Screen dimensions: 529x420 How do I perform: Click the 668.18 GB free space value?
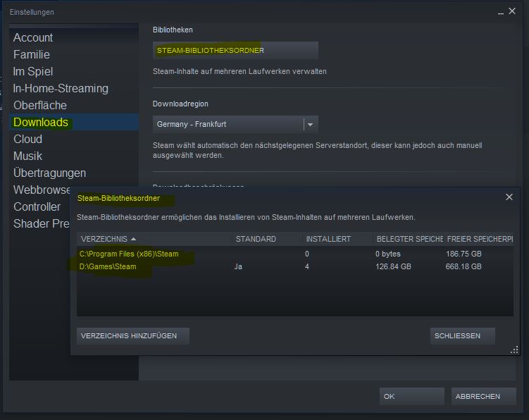tap(463, 266)
